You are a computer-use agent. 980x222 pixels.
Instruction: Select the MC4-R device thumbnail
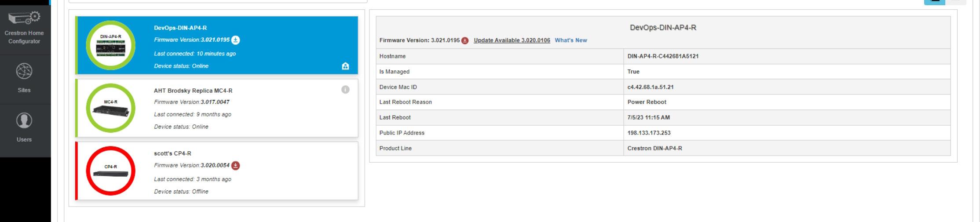111,108
